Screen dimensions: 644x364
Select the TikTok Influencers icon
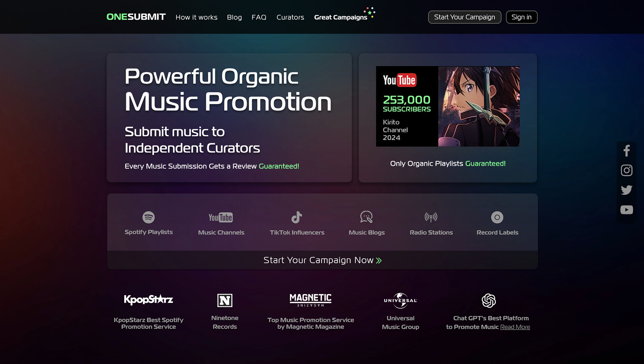pos(297,217)
